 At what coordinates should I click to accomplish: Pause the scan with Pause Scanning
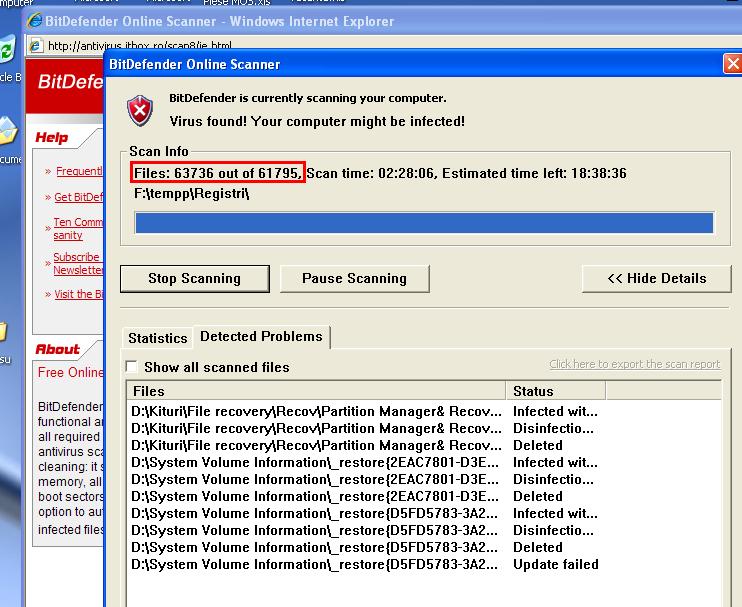point(354,279)
